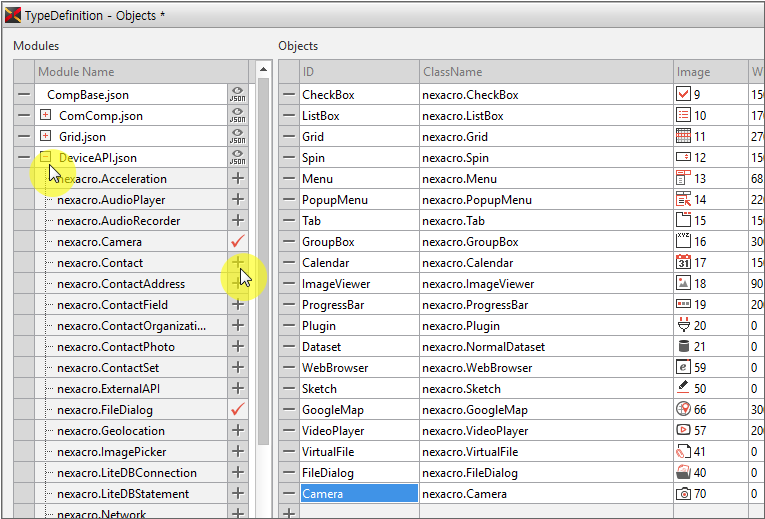Click the Calendar image icon in Objects

click(x=684, y=263)
